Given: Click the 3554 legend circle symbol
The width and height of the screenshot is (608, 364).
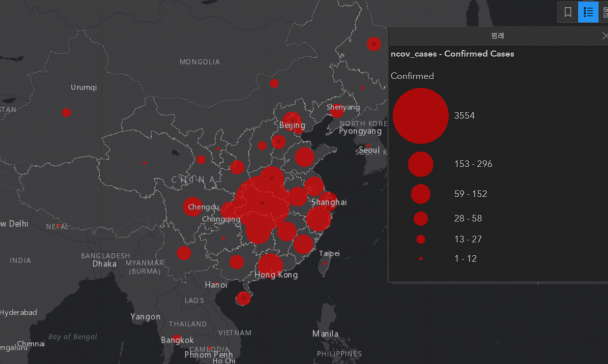Looking at the screenshot, I should (x=421, y=116).
